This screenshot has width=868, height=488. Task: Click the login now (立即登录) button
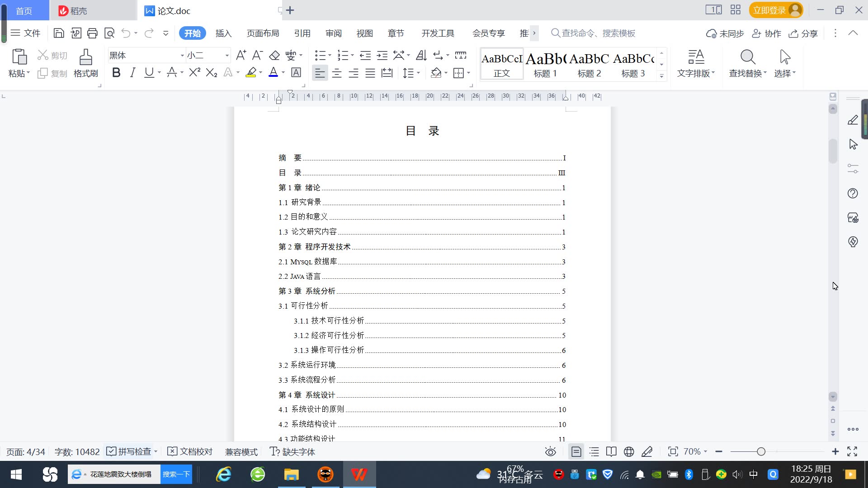(x=769, y=10)
